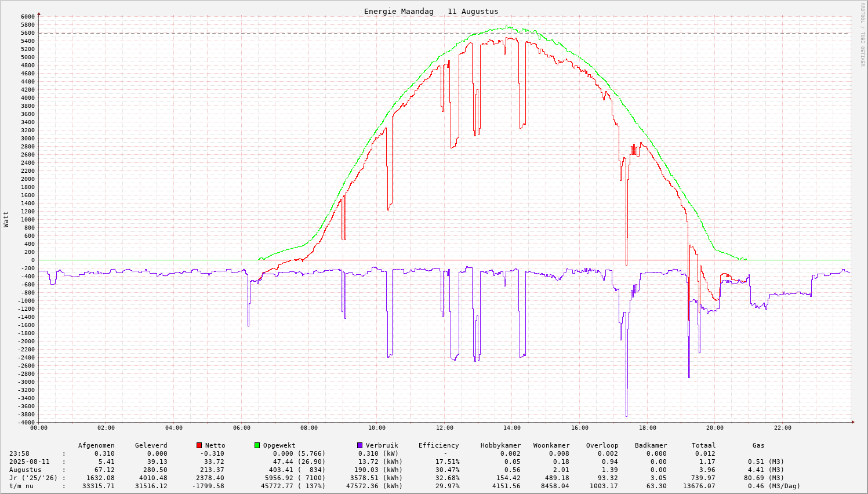Click the Gas column header
The height and width of the screenshot is (494, 868).
758,445
